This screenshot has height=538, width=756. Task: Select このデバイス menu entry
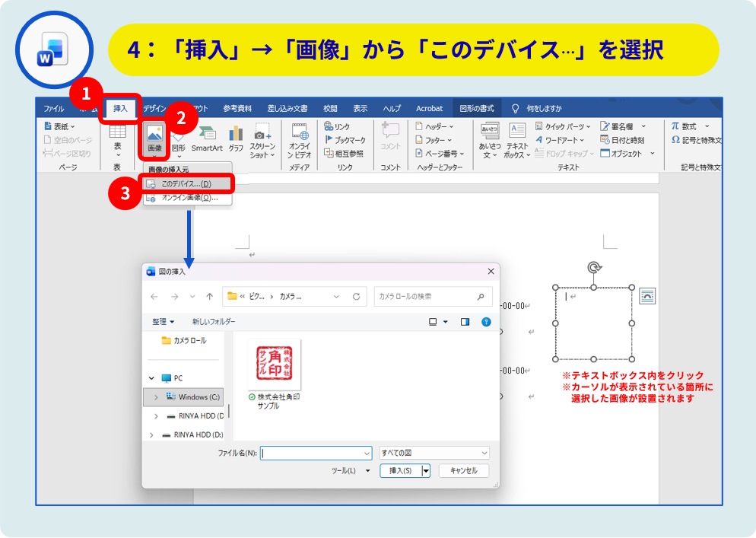coord(186,183)
